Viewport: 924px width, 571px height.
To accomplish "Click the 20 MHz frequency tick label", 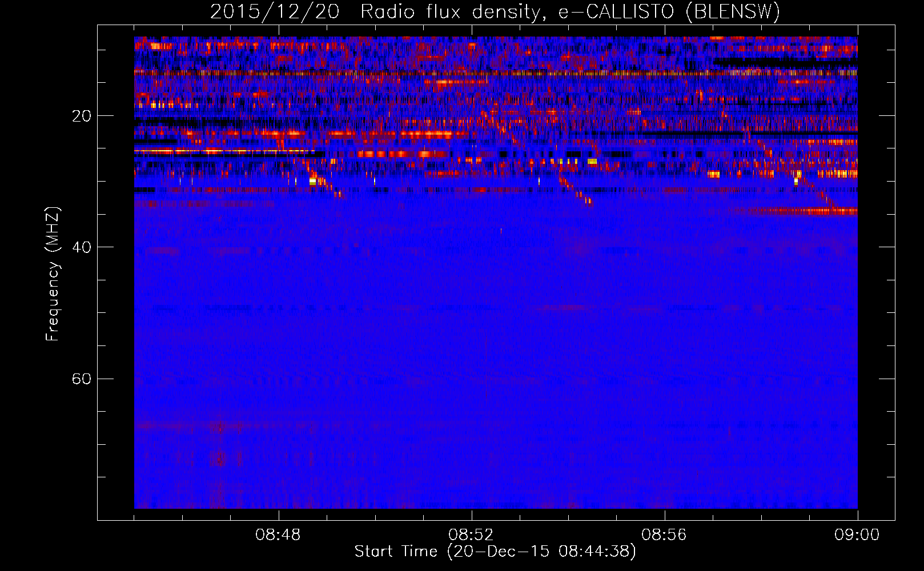I will click(x=82, y=116).
